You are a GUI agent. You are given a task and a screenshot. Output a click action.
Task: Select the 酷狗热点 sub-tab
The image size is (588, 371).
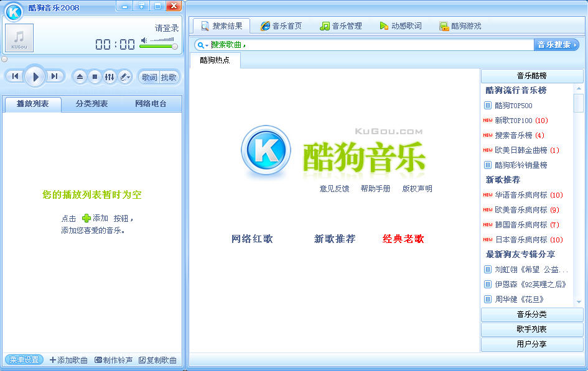coord(215,60)
